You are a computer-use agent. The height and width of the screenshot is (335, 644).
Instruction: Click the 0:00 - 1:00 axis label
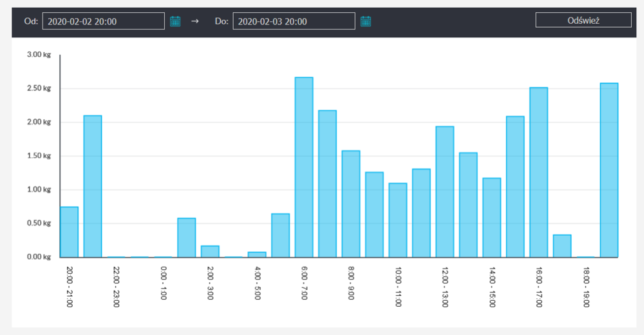tap(164, 283)
